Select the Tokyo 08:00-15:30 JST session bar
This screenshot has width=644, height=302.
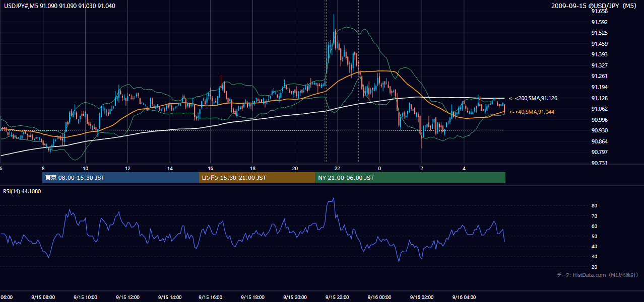coord(121,178)
